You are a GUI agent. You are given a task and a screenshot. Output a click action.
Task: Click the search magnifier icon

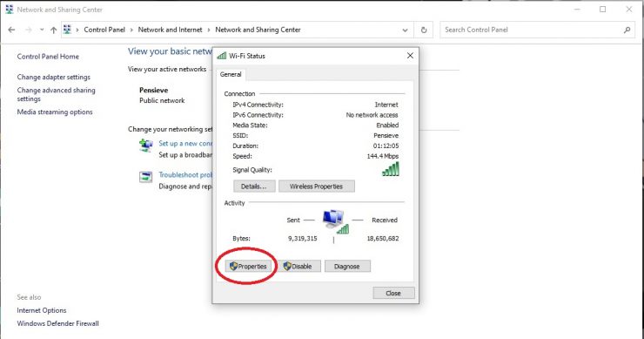coord(627,30)
